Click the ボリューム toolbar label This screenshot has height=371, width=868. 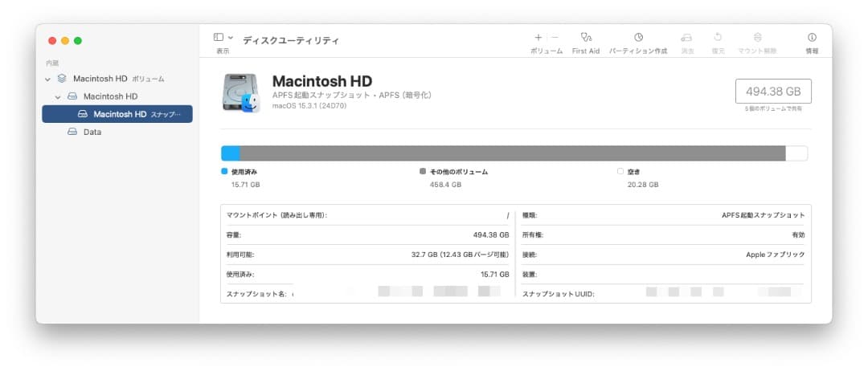pos(547,51)
